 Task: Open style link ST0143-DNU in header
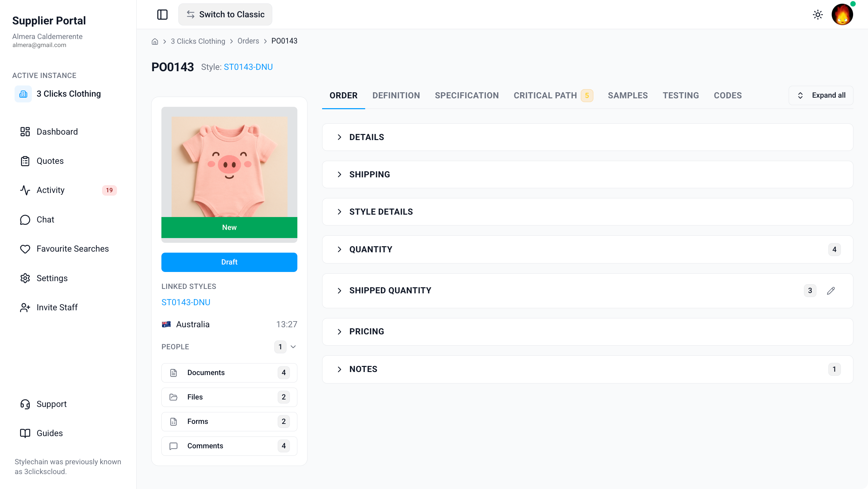pyautogui.click(x=248, y=67)
